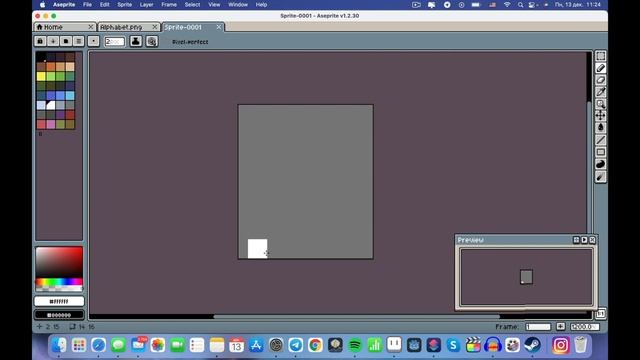Open the palette options menu icon
Image resolution: width=640 pixels, height=360 pixels.
(x=79, y=41)
